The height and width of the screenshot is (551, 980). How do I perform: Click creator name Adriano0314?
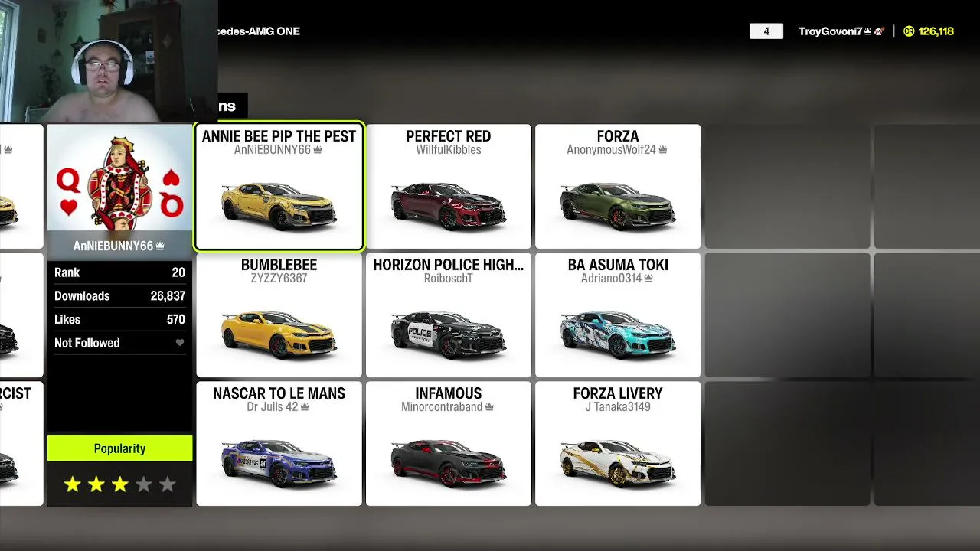coord(611,279)
